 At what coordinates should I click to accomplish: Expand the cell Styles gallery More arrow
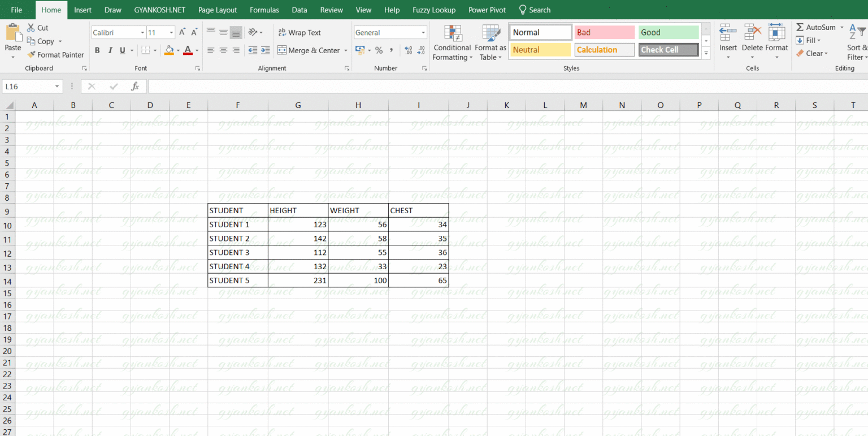706,53
